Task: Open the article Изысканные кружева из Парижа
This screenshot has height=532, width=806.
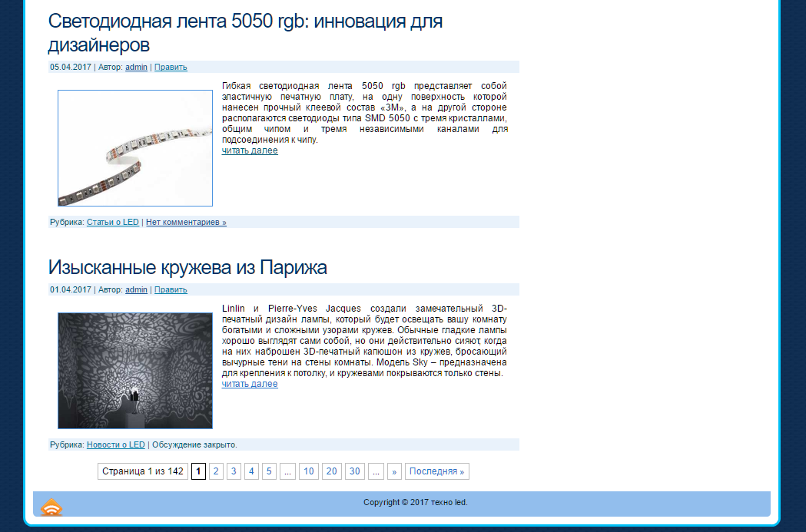Action: click(187, 268)
